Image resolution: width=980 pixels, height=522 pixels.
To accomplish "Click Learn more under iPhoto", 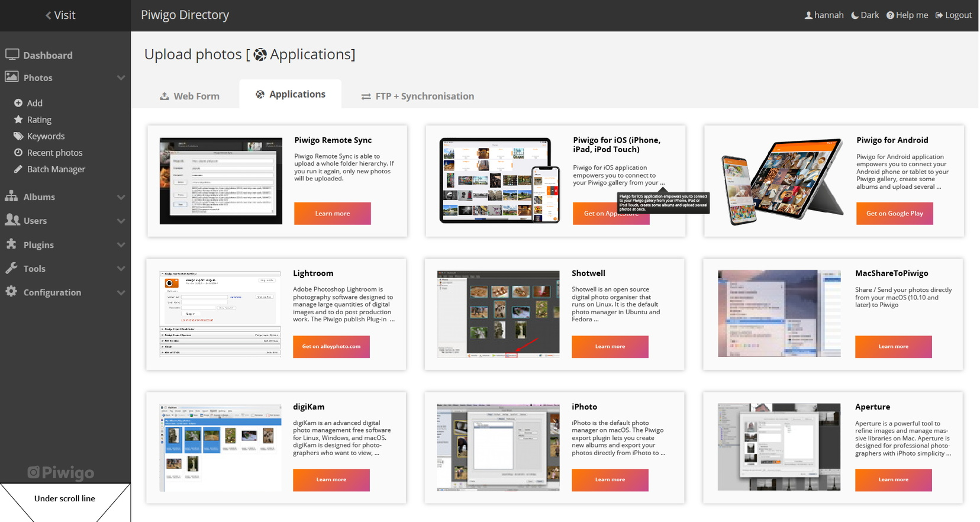I will pyautogui.click(x=610, y=480).
